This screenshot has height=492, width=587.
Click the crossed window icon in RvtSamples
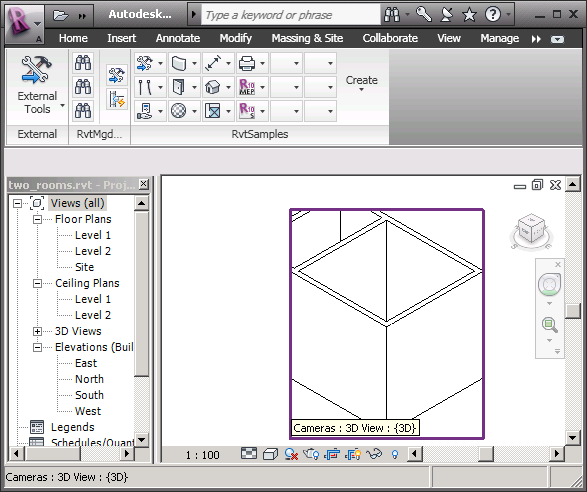[213, 111]
